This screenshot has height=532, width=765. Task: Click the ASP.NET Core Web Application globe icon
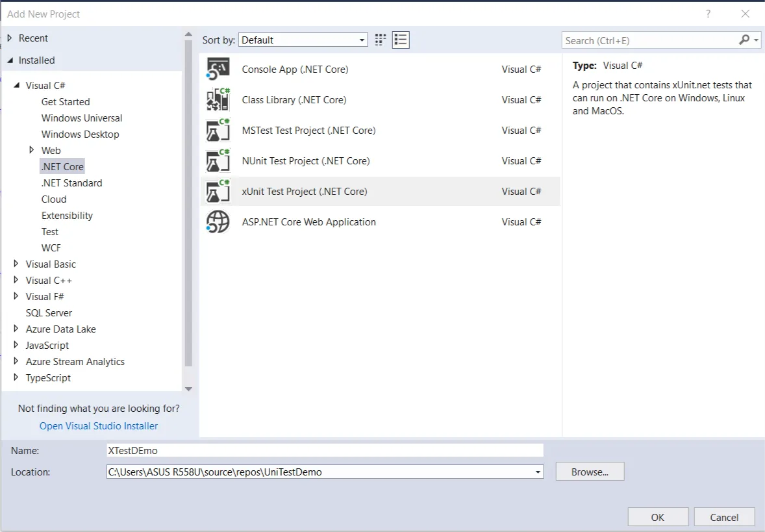[x=218, y=222]
